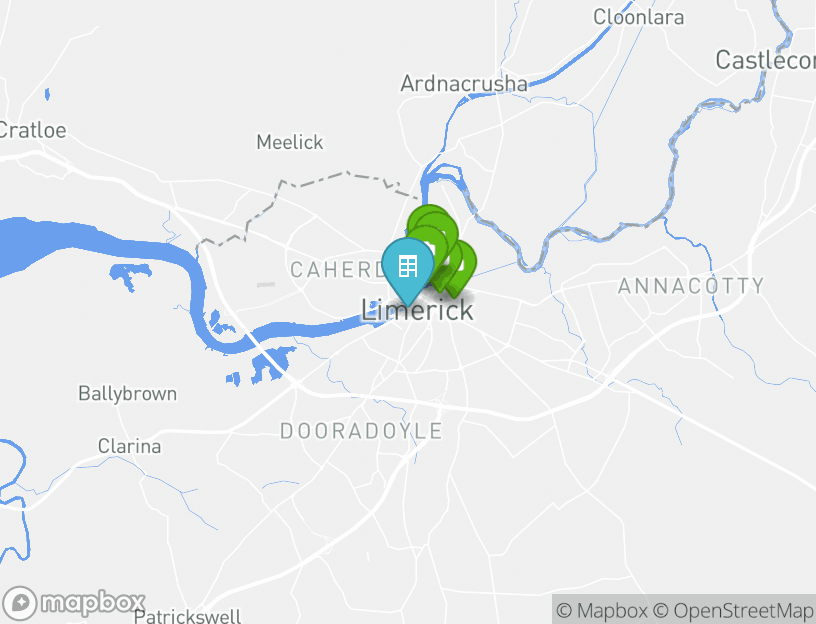Click the Dooradoyle district label

pos(361,431)
